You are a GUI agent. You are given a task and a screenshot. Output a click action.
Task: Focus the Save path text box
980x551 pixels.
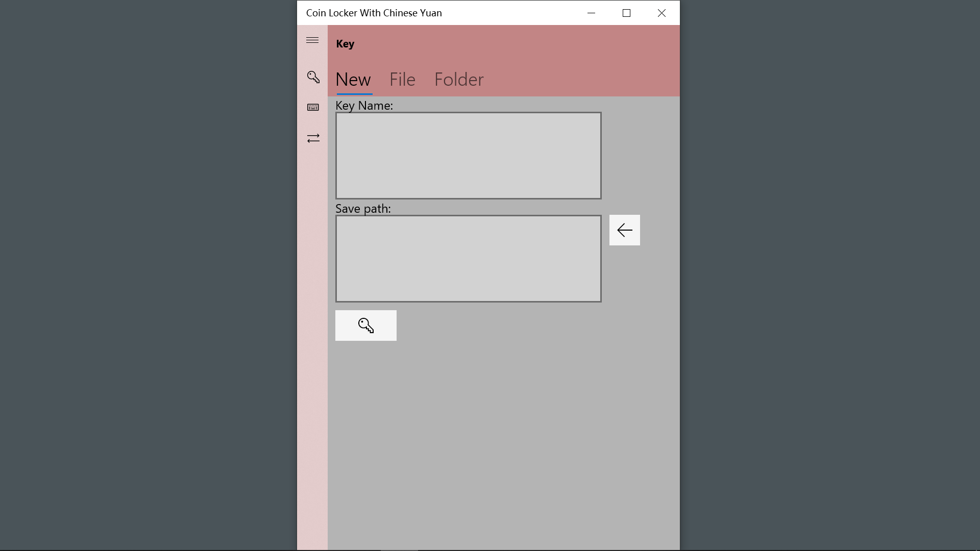[468, 259]
